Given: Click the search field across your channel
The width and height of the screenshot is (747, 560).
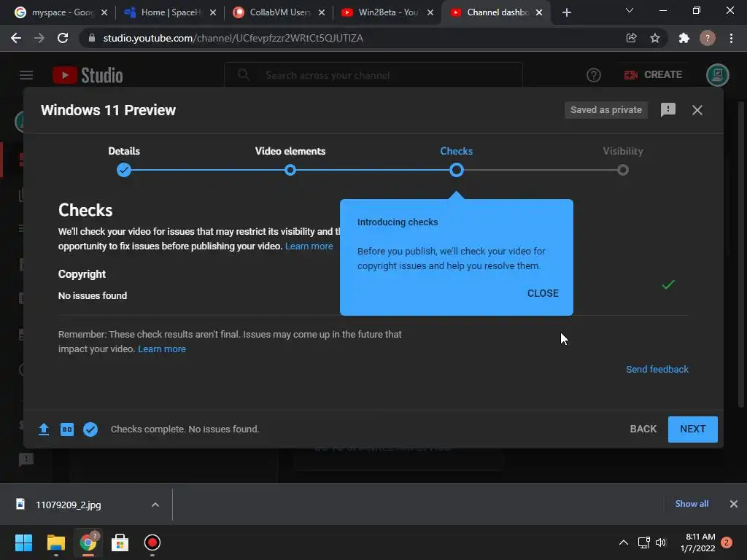Looking at the screenshot, I should [x=373, y=75].
